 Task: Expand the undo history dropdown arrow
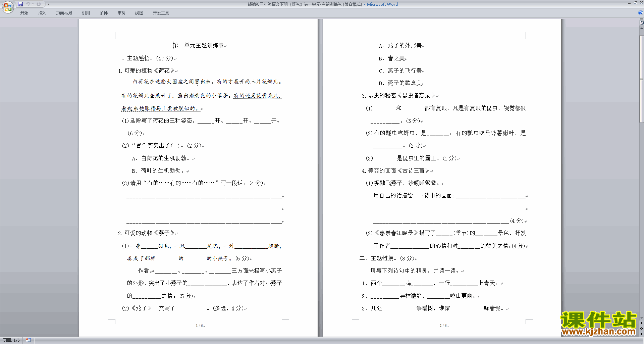tap(33, 4)
